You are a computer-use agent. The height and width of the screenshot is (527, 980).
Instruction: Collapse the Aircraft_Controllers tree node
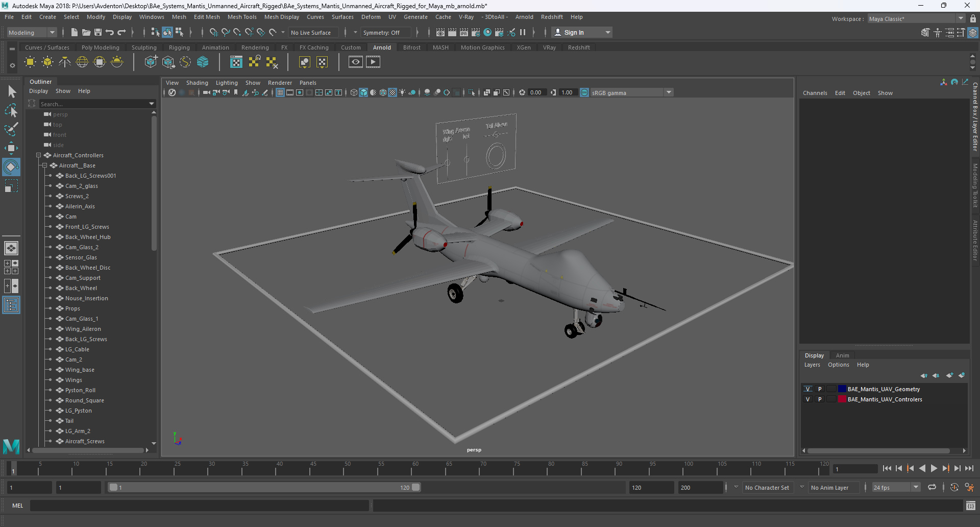38,155
